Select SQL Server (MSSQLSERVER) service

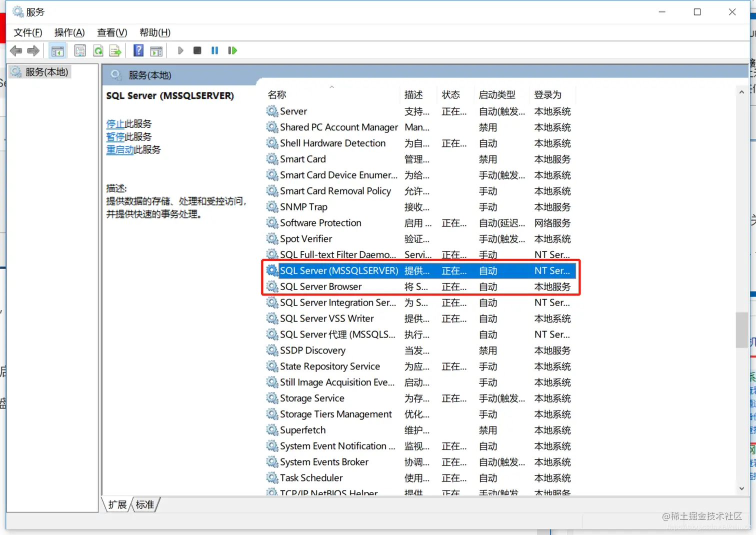420,270
